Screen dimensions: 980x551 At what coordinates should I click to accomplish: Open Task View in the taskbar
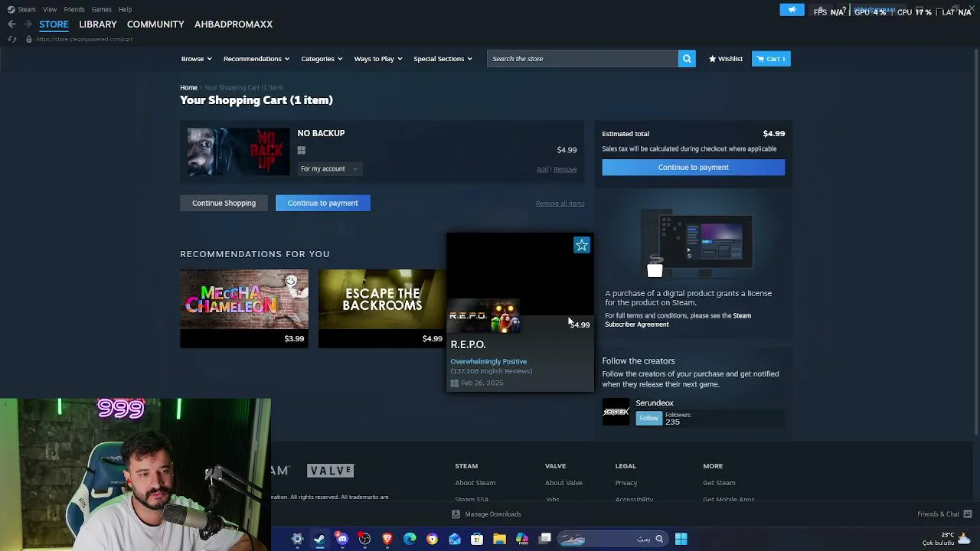click(545, 539)
